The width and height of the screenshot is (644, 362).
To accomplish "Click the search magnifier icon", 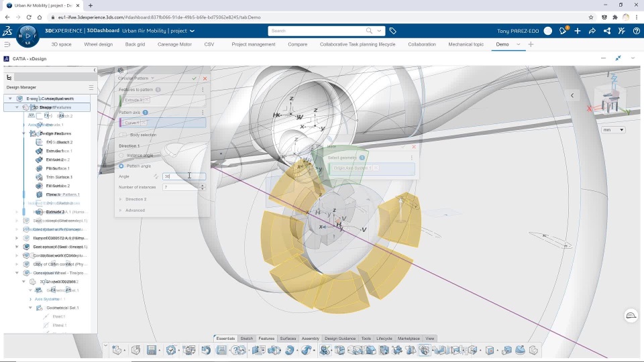I will point(369,31).
